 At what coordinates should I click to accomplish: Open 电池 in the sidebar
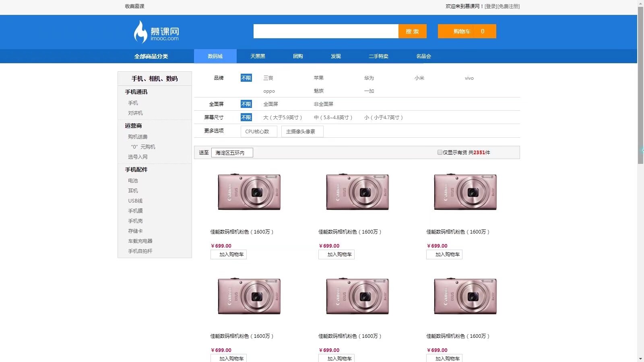coord(133,181)
